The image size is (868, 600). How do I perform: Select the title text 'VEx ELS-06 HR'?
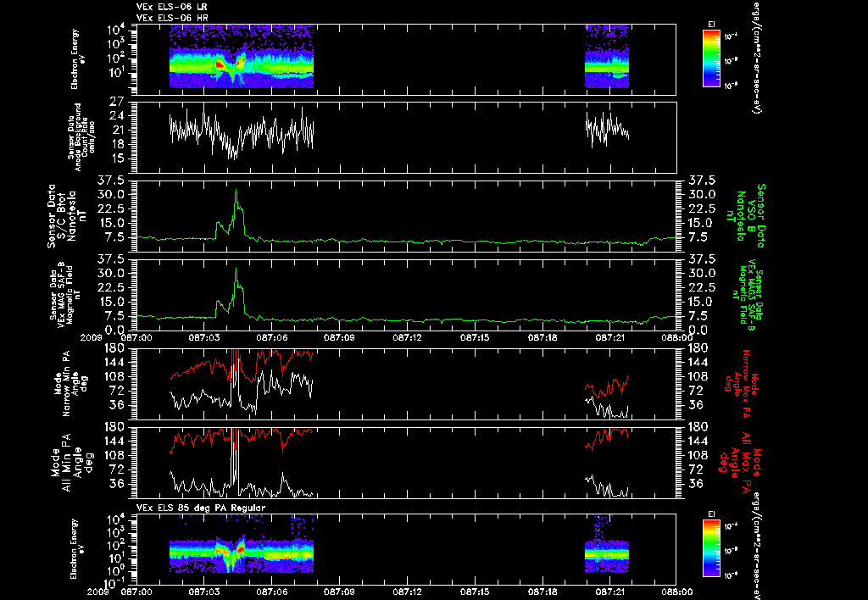(x=172, y=19)
